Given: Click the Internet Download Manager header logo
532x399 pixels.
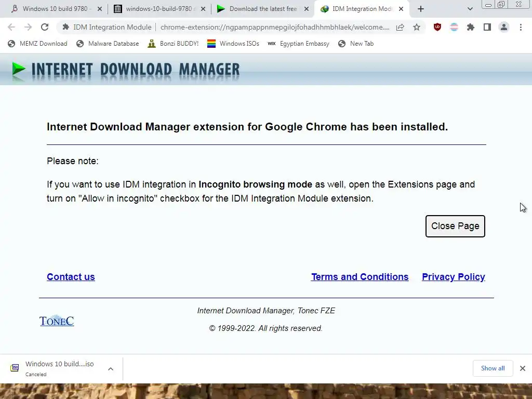Looking at the screenshot, I should click(126, 70).
